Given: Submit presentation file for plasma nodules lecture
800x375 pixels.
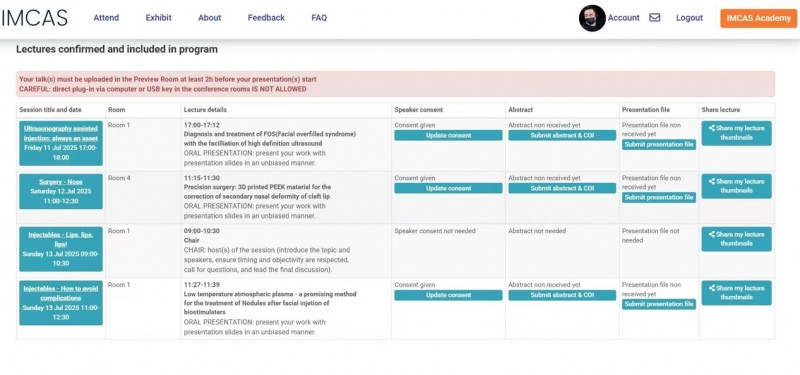Looking at the screenshot, I should pyautogui.click(x=659, y=304).
